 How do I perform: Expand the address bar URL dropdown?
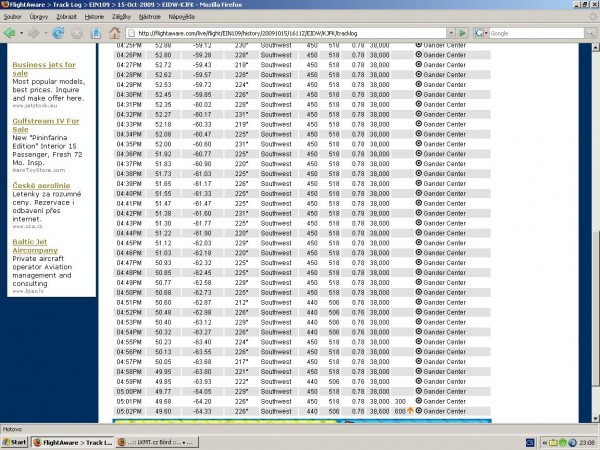click(451, 33)
